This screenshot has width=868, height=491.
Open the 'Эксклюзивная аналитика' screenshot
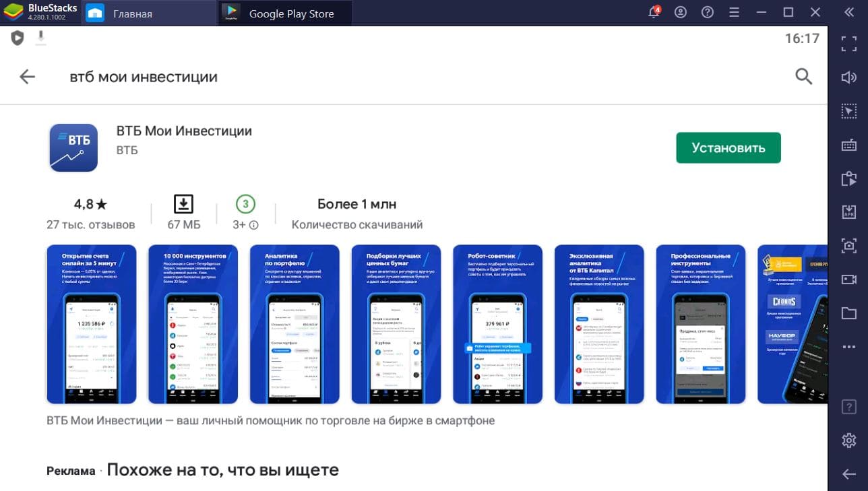599,324
